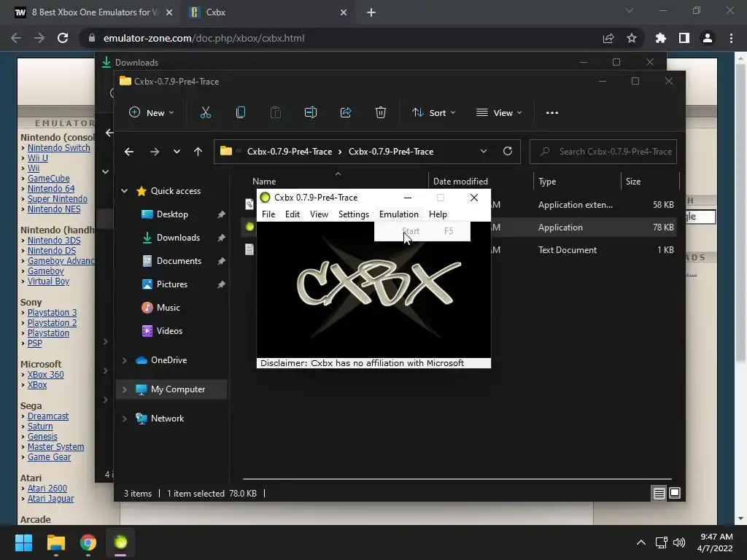
Task: Go back in Explorer navigation
Action: pyautogui.click(x=129, y=152)
